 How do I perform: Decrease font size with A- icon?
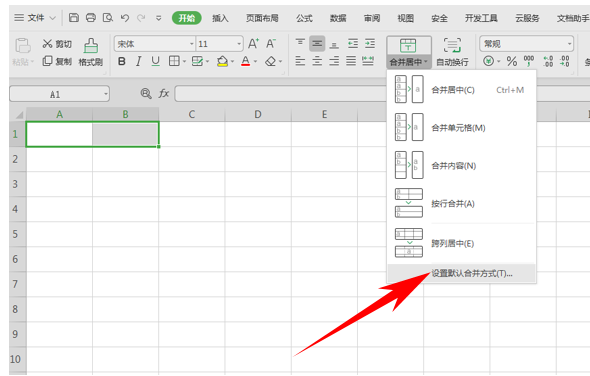271,44
